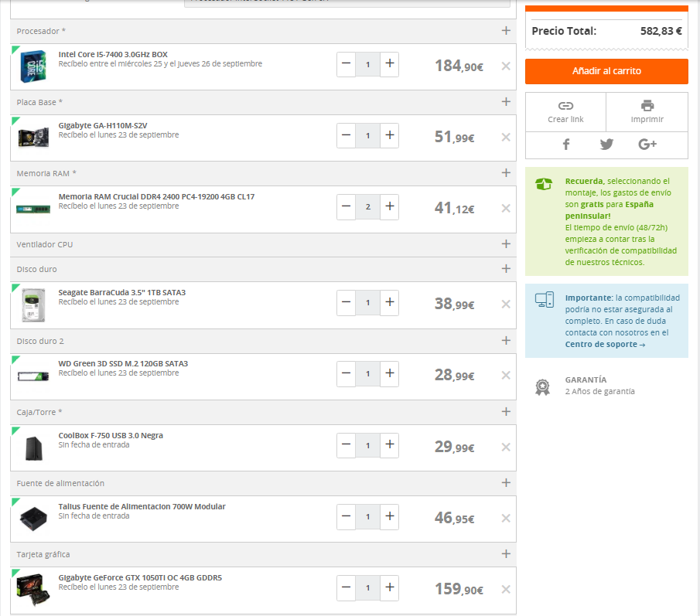
Task: Expand the Disco duro 2 section
Action: (x=506, y=340)
